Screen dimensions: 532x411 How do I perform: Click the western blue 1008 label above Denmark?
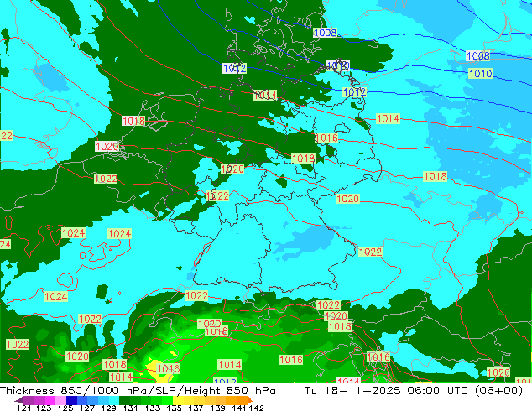325,33
